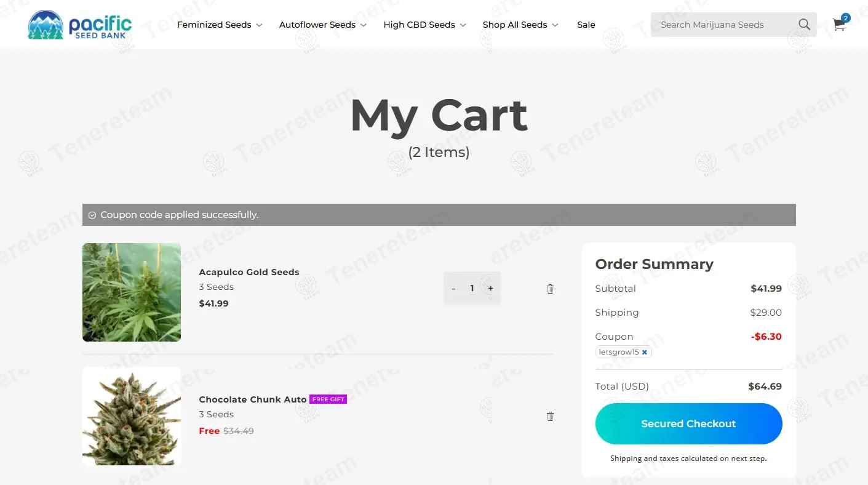
Task: Expand the Shop All Seeds menu
Action: 520,25
